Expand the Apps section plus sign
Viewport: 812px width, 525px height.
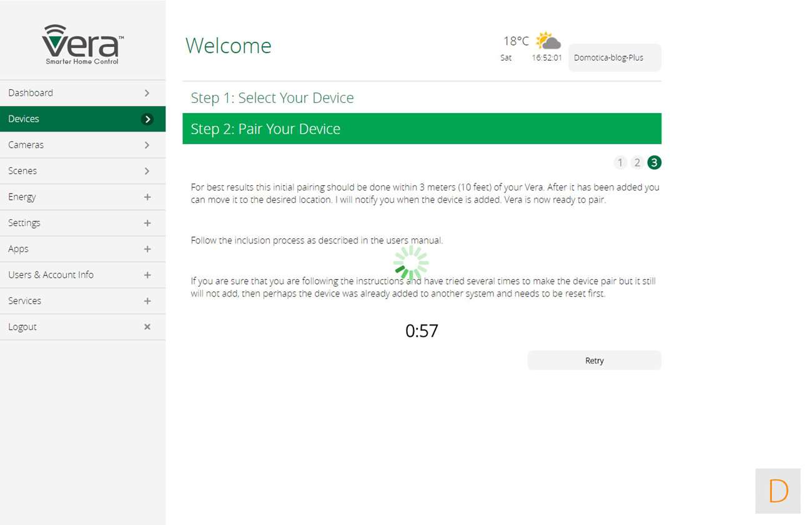[x=147, y=249]
